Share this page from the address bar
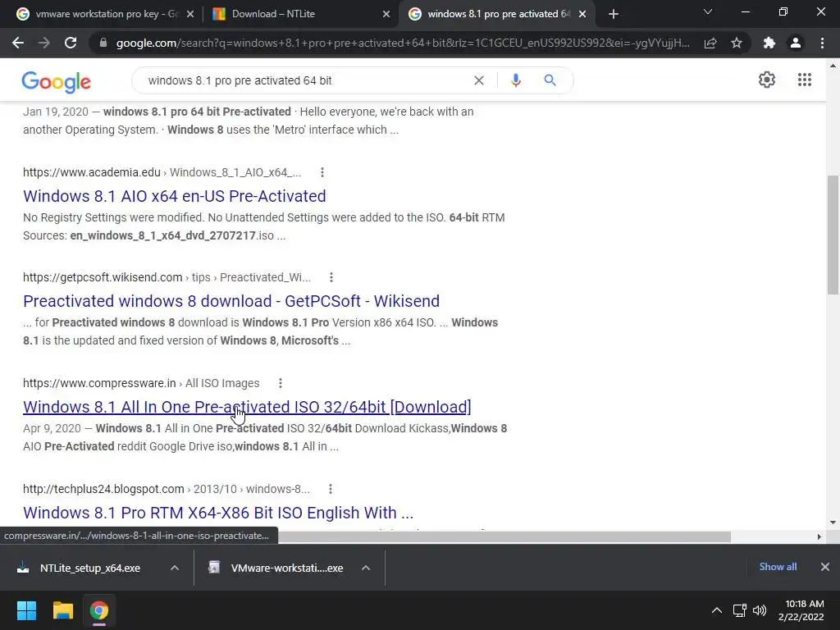 (x=710, y=43)
